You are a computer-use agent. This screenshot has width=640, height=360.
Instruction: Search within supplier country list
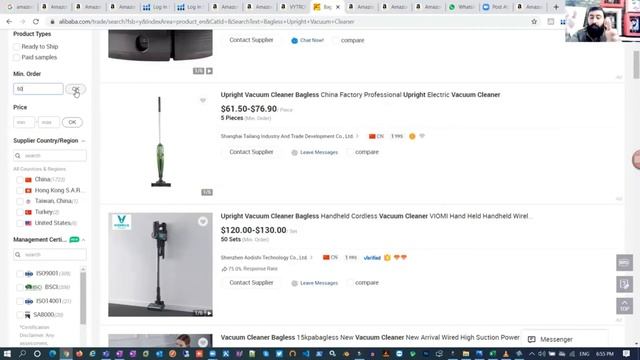tap(50, 156)
